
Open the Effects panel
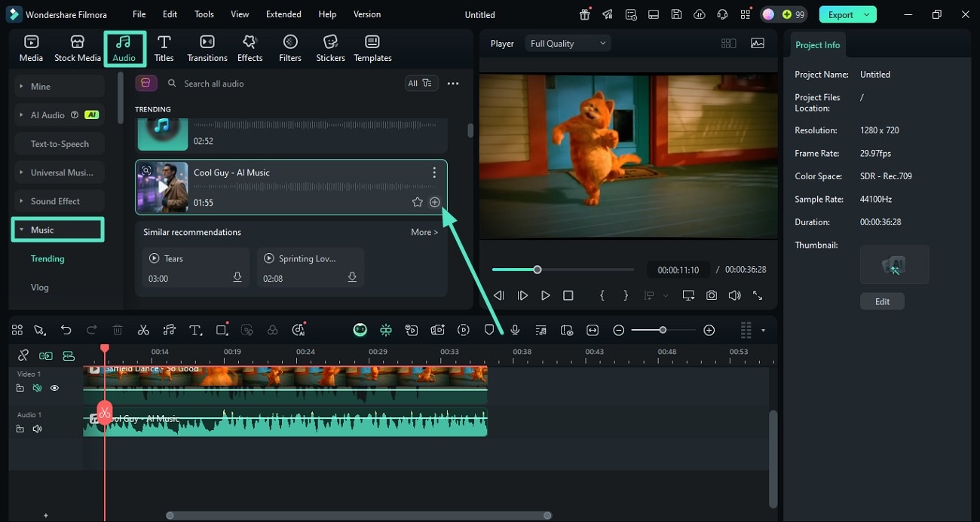pyautogui.click(x=250, y=48)
